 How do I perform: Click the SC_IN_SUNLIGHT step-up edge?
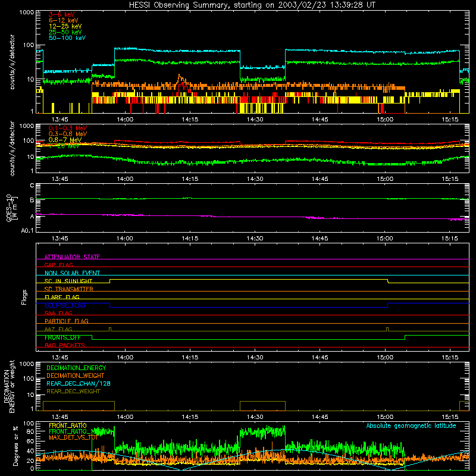pos(110,281)
